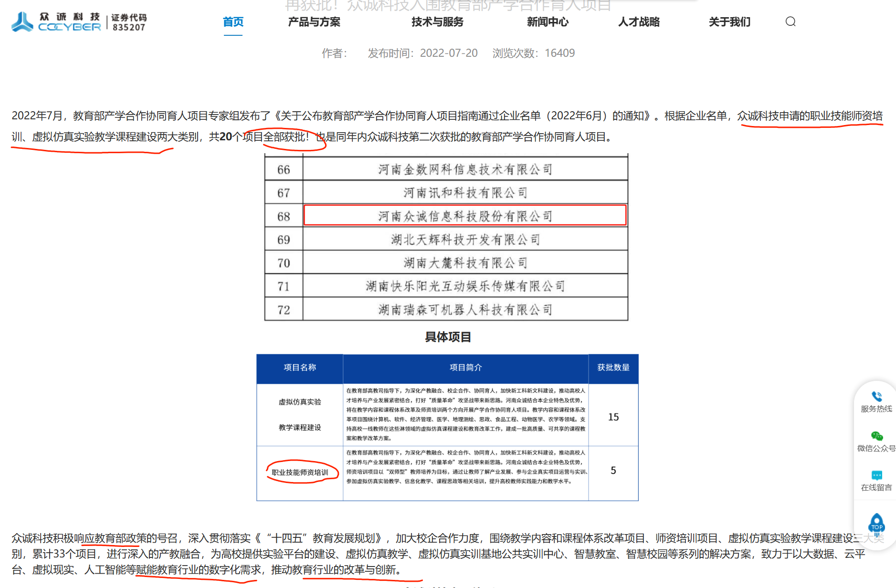Click table row 湖南瑞森可机器人科技有限公司
Viewport: 896px width, 588px height.
coord(465,310)
